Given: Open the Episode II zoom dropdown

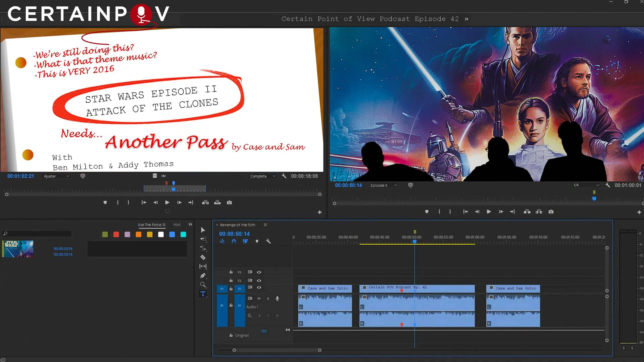Looking at the screenshot, I should click(384, 185).
